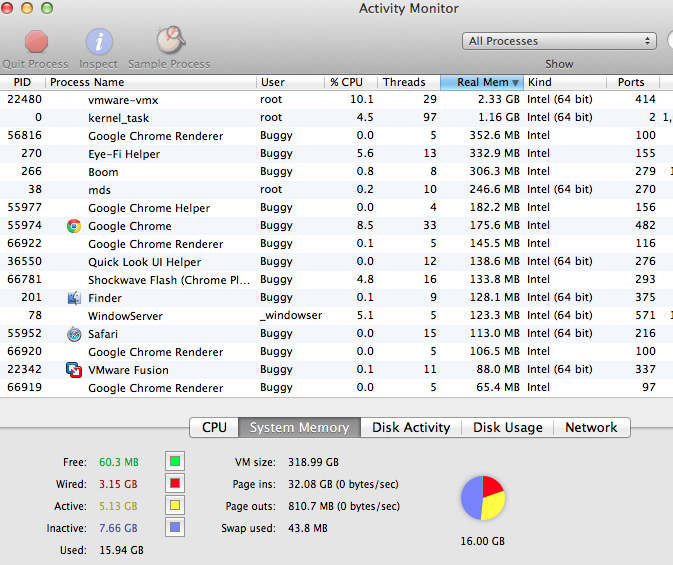Click the blue Inactive memory color swatch
Screen dimensions: 673x565
(175, 527)
